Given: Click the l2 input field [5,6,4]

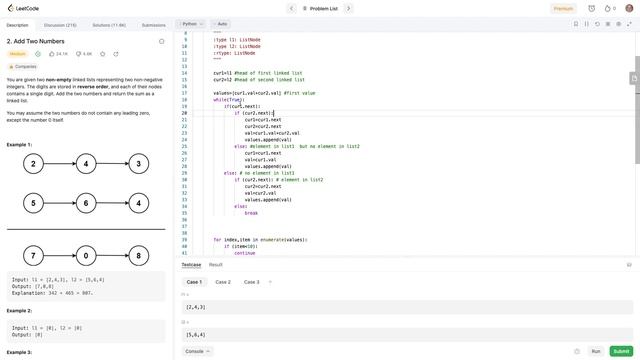Looking at the screenshot, I should click(x=407, y=335).
